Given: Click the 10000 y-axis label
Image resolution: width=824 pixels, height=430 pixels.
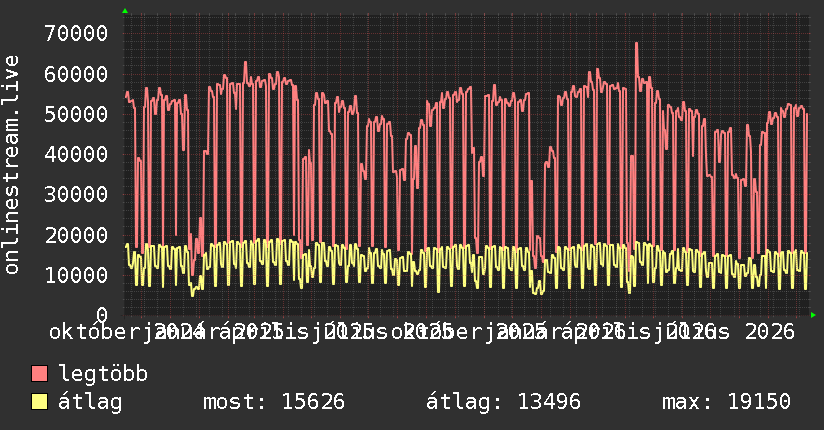Looking at the screenshot, I should tap(76, 275).
